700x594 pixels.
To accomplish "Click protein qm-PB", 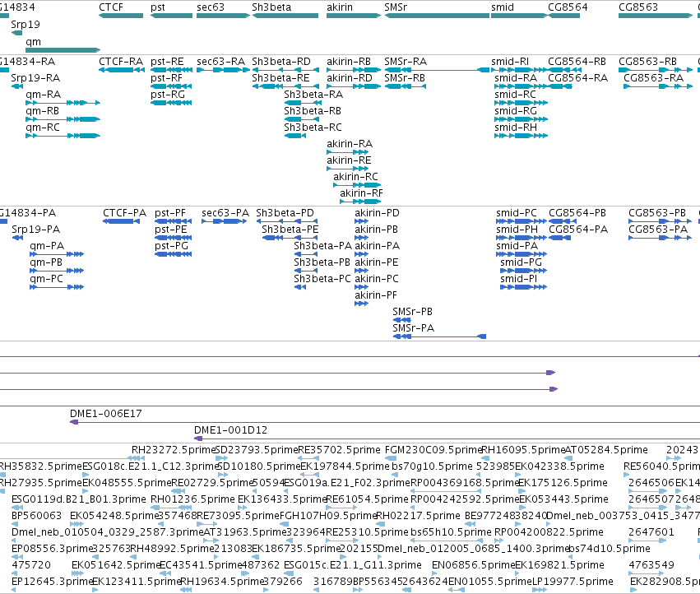I will click(57, 271).
